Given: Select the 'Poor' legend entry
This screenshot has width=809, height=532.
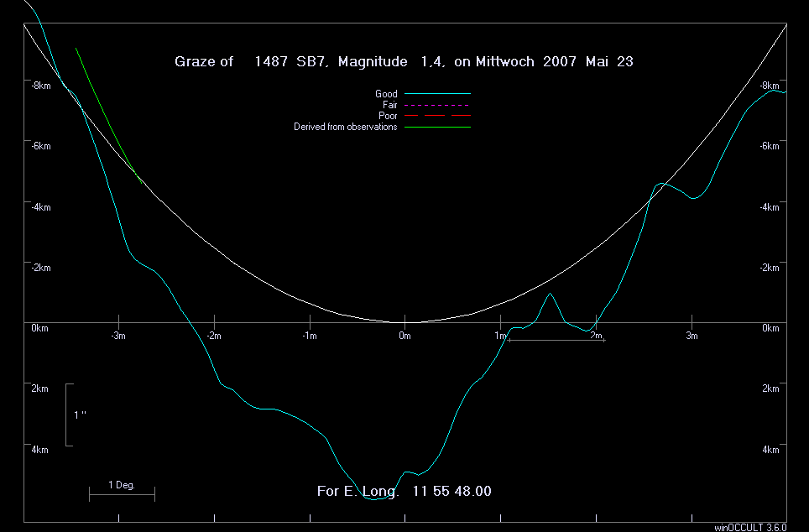Looking at the screenshot, I should pyautogui.click(x=388, y=116).
